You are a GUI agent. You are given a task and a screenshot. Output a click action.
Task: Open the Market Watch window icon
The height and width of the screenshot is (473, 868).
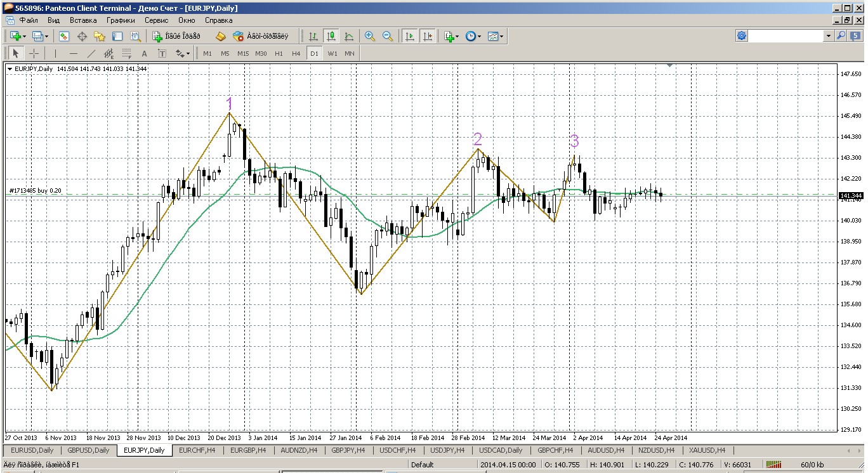pyautogui.click(x=64, y=36)
